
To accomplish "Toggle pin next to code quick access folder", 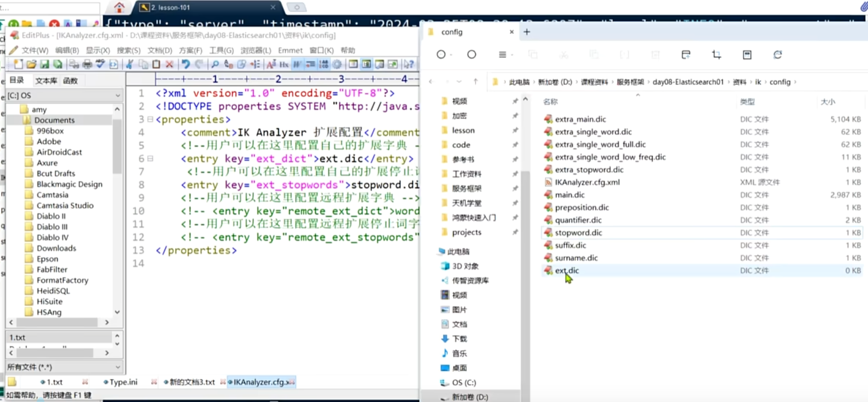I will click(x=515, y=145).
